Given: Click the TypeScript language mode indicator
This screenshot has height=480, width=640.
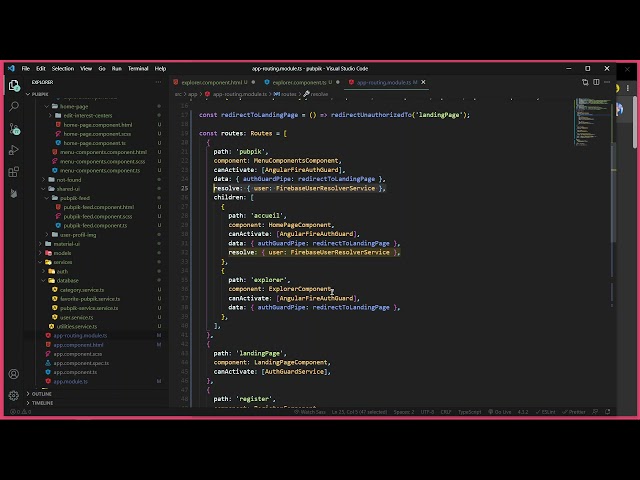Looking at the screenshot, I should tap(469, 412).
